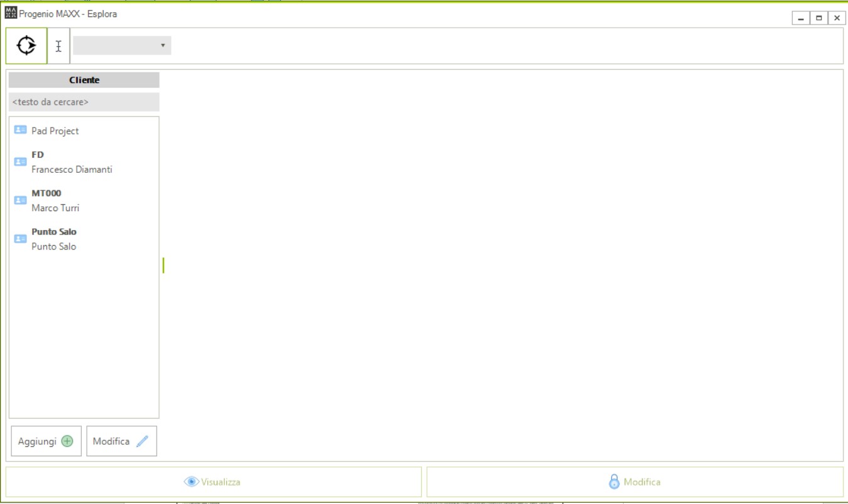Click the card icon beside Francesco Diamanti
The width and height of the screenshot is (848, 504).
20,162
